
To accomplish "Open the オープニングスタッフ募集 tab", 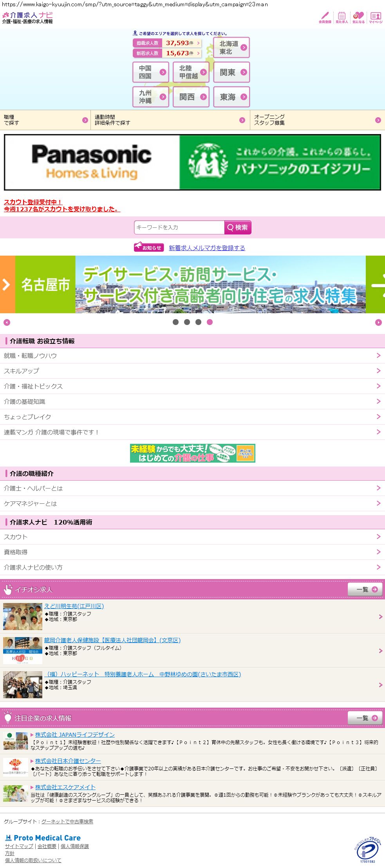I will coord(317,120).
